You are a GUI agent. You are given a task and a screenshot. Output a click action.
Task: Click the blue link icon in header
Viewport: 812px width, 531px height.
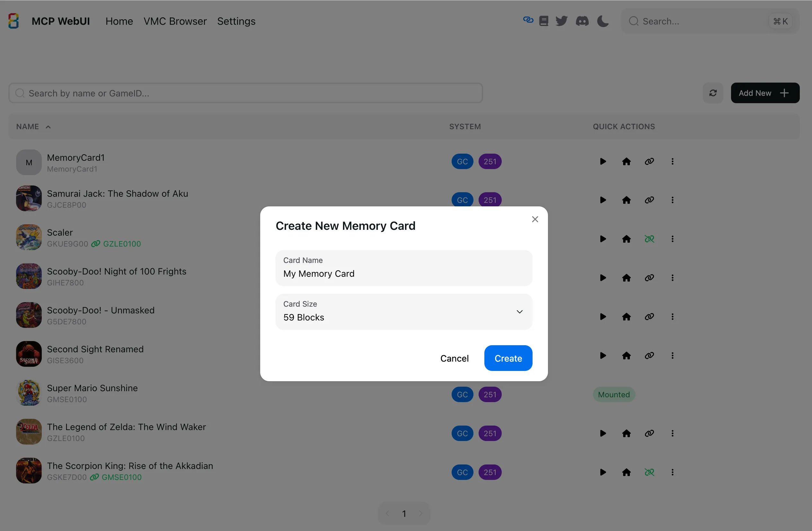(x=528, y=20)
